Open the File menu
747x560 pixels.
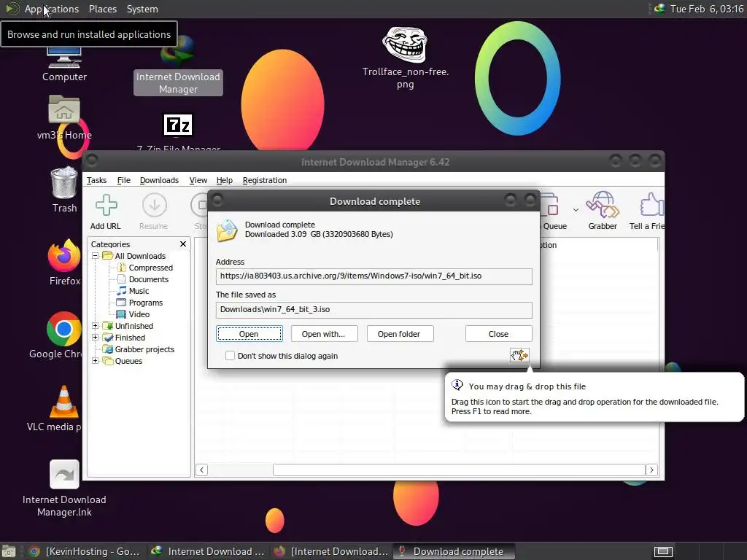(124, 180)
